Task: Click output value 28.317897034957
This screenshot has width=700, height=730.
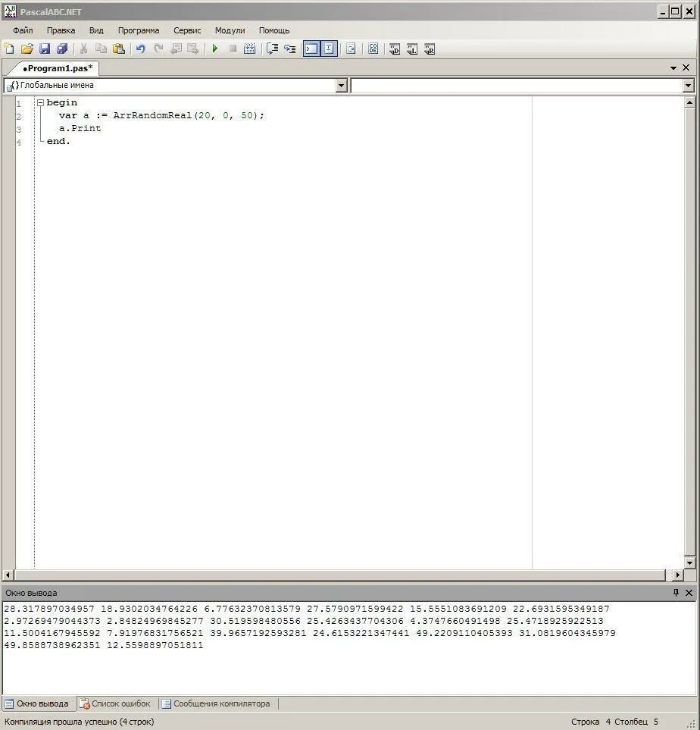Action: pyautogui.click(x=49, y=609)
